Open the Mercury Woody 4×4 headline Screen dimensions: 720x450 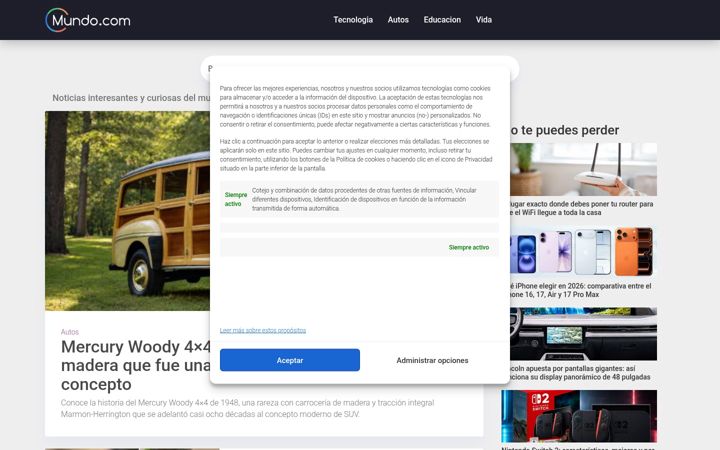click(136, 365)
